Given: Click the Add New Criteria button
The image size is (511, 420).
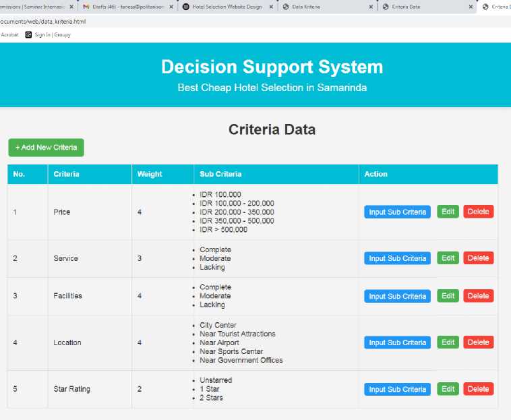Looking at the screenshot, I should point(46,147).
